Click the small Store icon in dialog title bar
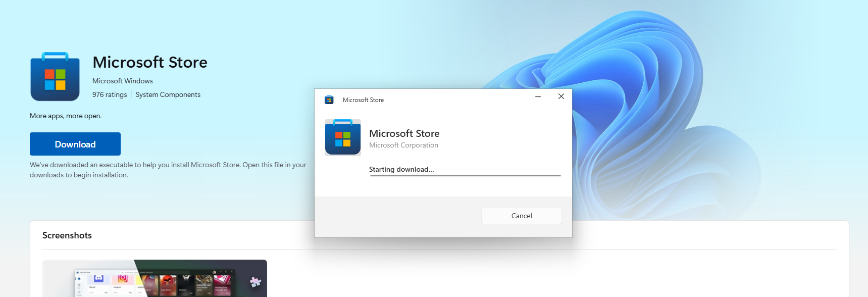The height and width of the screenshot is (297, 868). 329,100
